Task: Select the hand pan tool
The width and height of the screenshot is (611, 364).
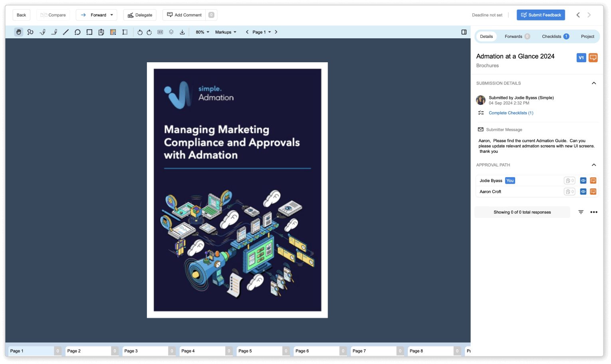Action: coord(18,32)
